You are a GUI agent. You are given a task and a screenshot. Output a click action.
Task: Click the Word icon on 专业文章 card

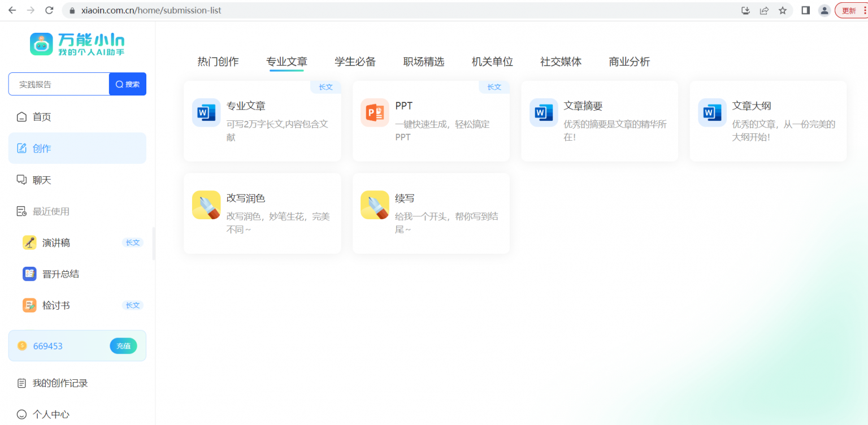pyautogui.click(x=206, y=112)
